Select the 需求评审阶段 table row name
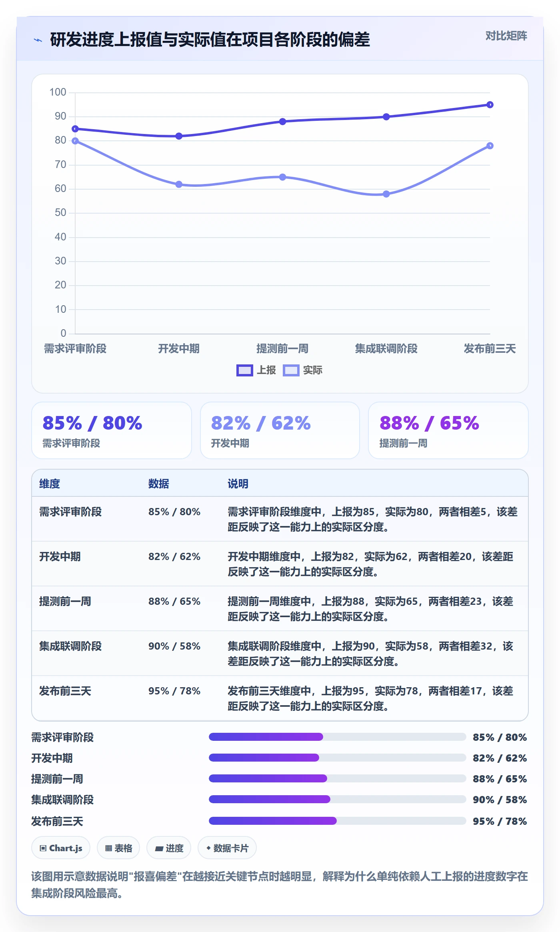 (x=70, y=512)
